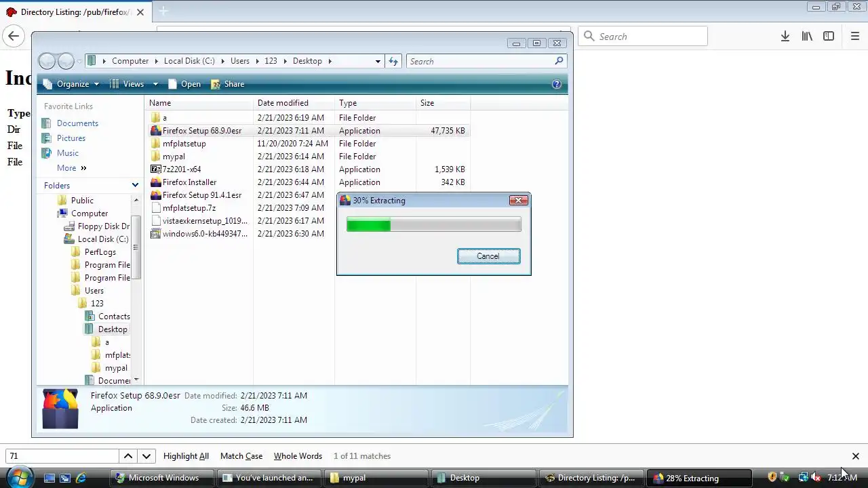The image size is (868, 488).
Task: Expand address bar history dropdown
Action: 378,61
